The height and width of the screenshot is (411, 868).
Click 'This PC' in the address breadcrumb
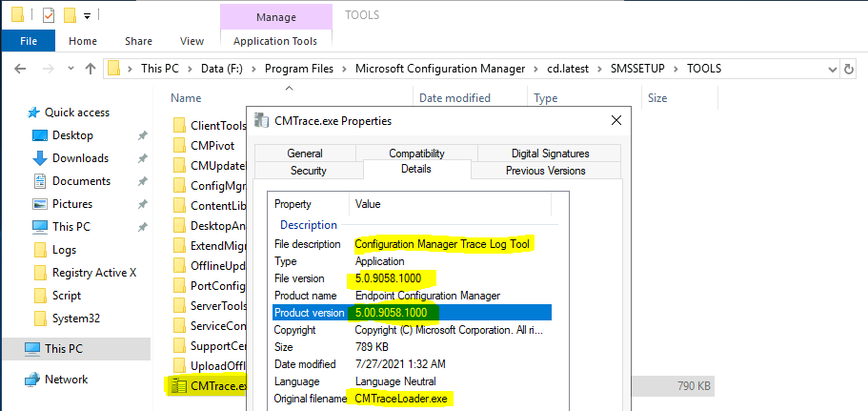tap(159, 69)
